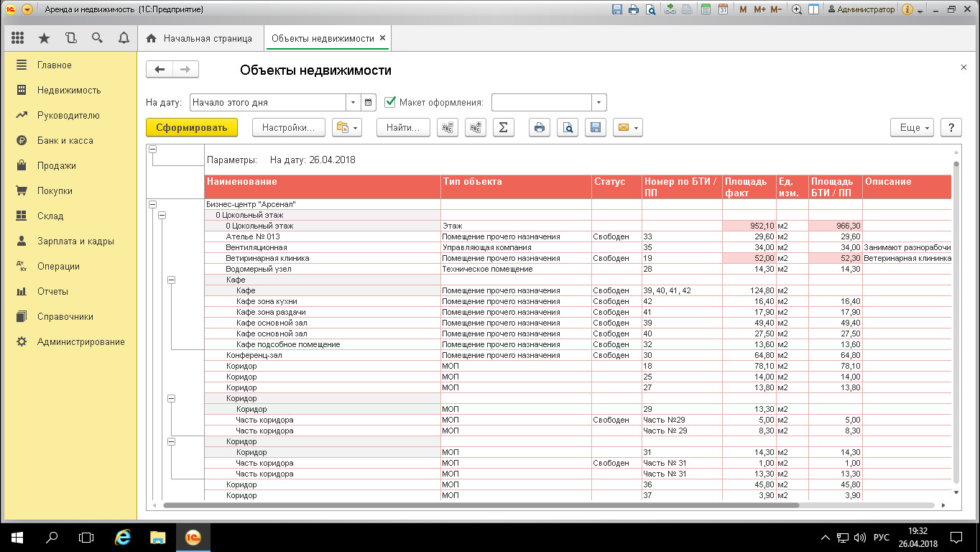Screen dimensions: 980x552
Task: Click the horizontal scrollbar under the report
Action: [481, 505]
